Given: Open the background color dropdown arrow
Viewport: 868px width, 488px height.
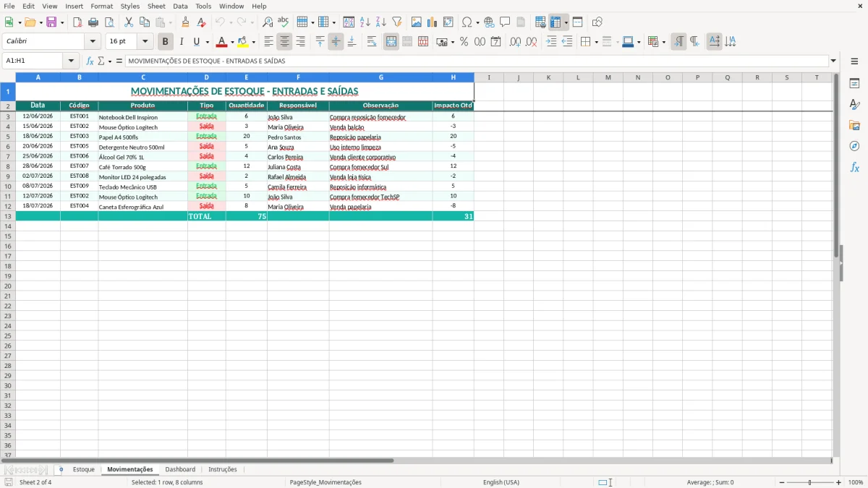Looking at the screenshot, I should coord(253,43).
